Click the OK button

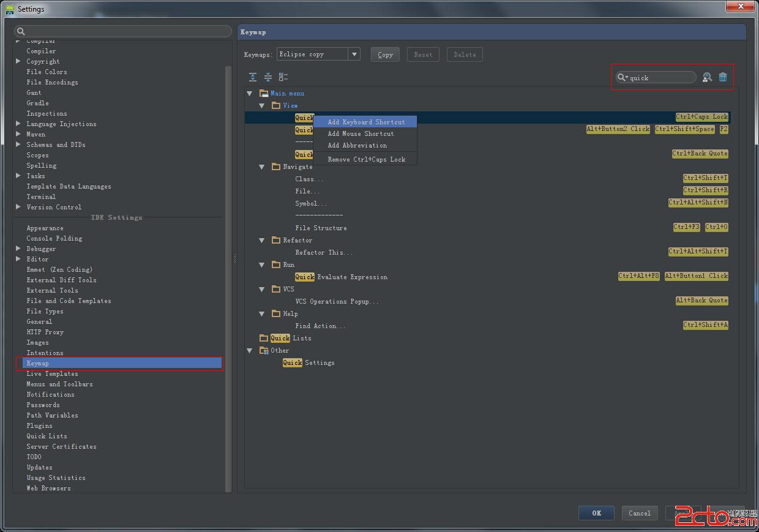pos(596,513)
